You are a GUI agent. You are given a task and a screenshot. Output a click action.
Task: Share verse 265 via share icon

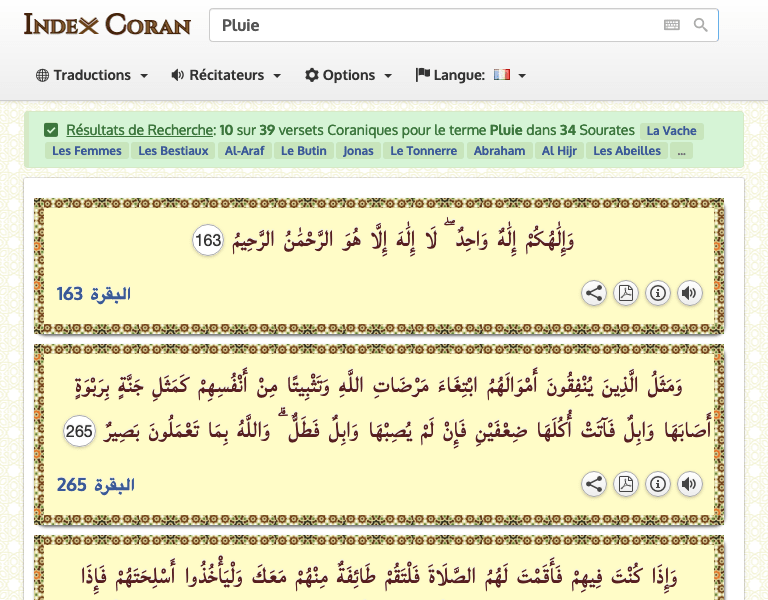point(594,485)
